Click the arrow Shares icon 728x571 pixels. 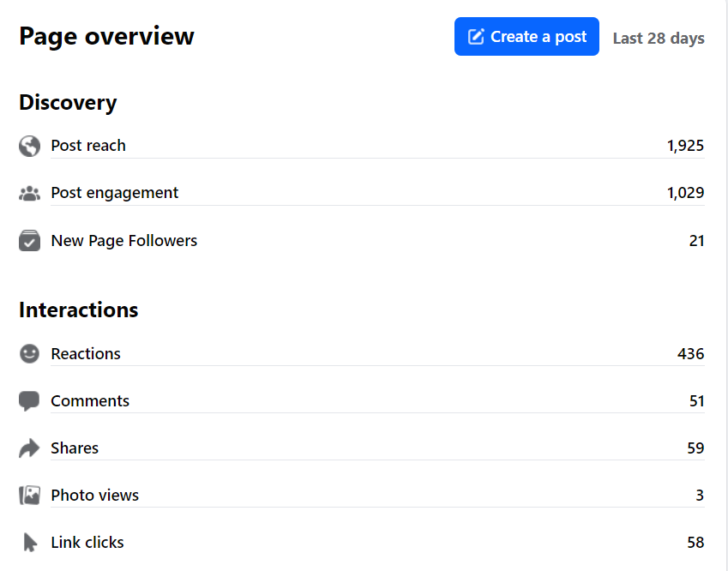pyautogui.click(x=29, y=448)
